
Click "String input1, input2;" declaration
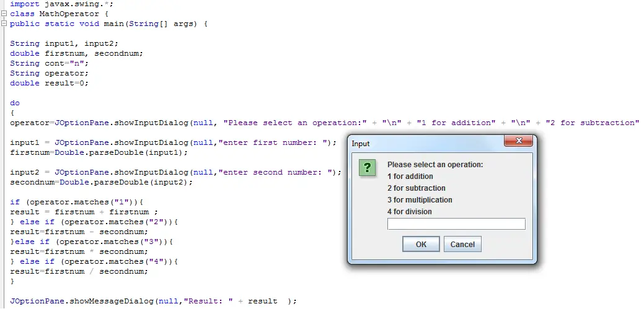64,43
